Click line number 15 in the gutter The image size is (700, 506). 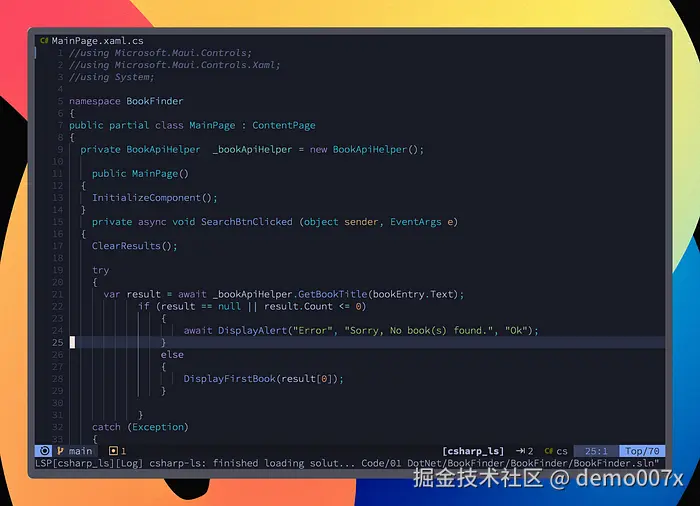[58, 222]
